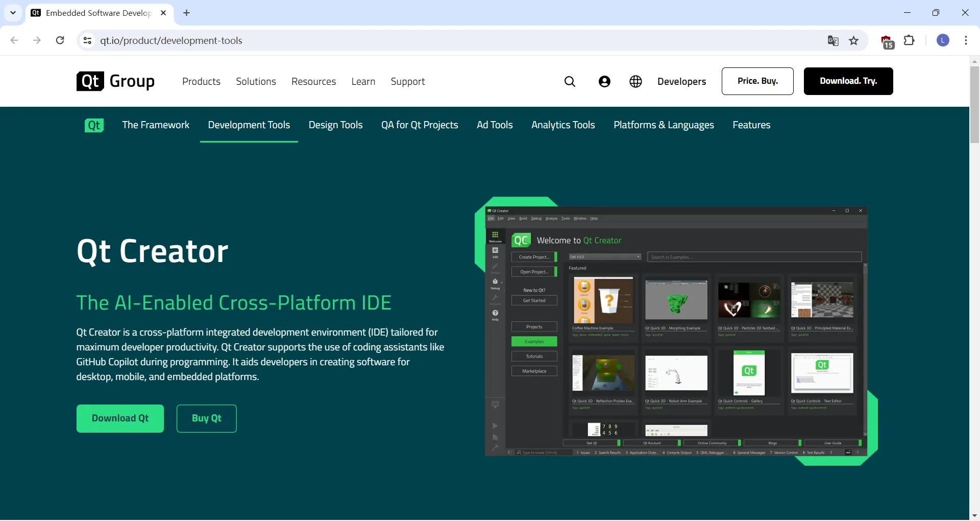Click the Download Qt button
This screenshot has width=980, height=521.
point(120,418)
